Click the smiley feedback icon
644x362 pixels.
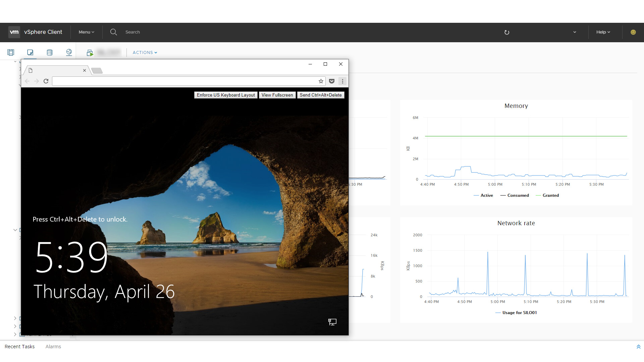pos(633,32)
